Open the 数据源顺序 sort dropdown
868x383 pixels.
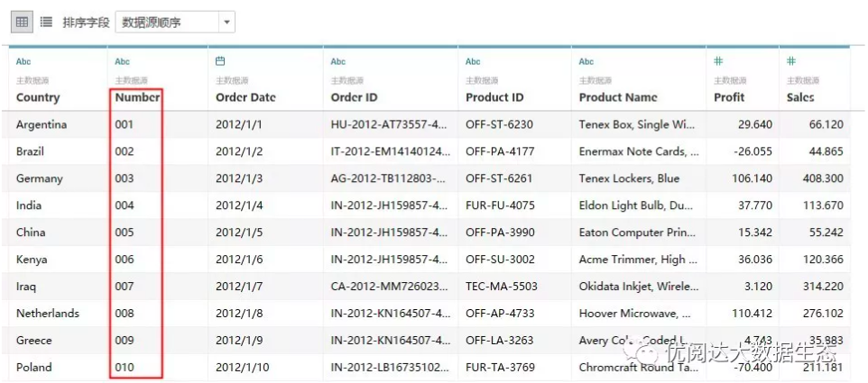coord(175,23)
